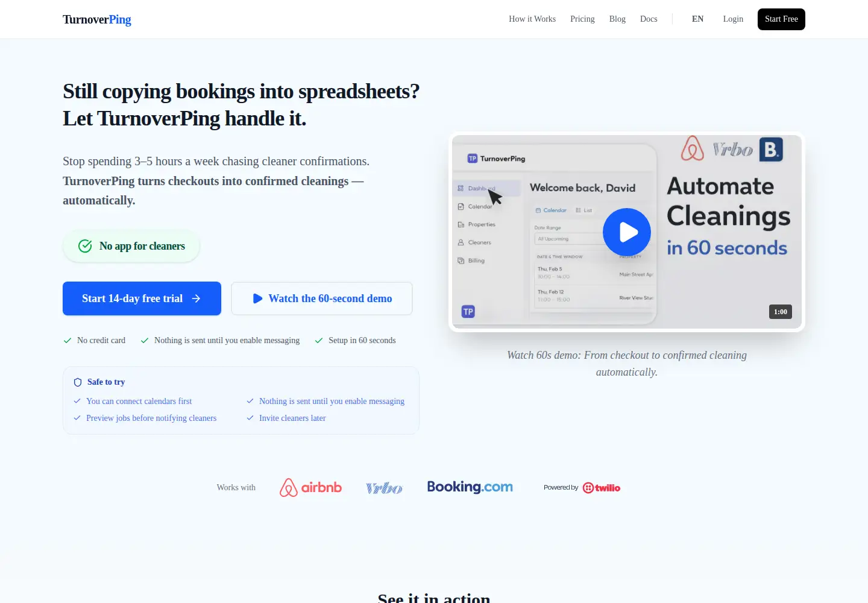This screenshot has width=868, height=603.
Task: Click checkmark next to 'No credit card'
Action: click(68, 341)
